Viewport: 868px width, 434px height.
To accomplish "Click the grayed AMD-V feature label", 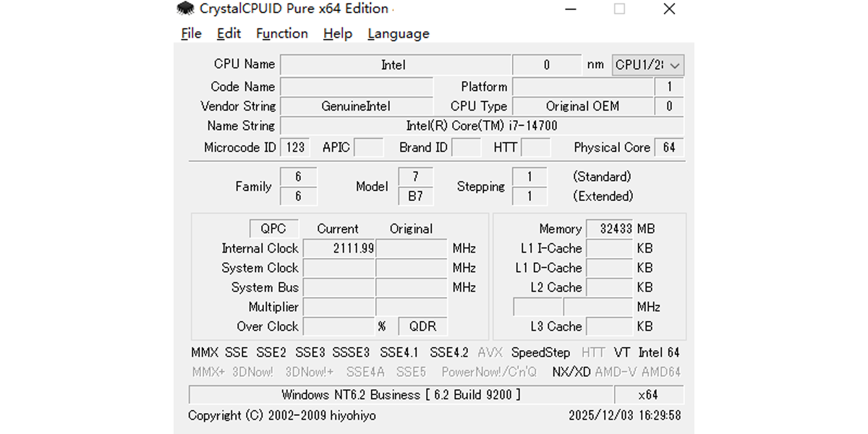I will 616,373.
